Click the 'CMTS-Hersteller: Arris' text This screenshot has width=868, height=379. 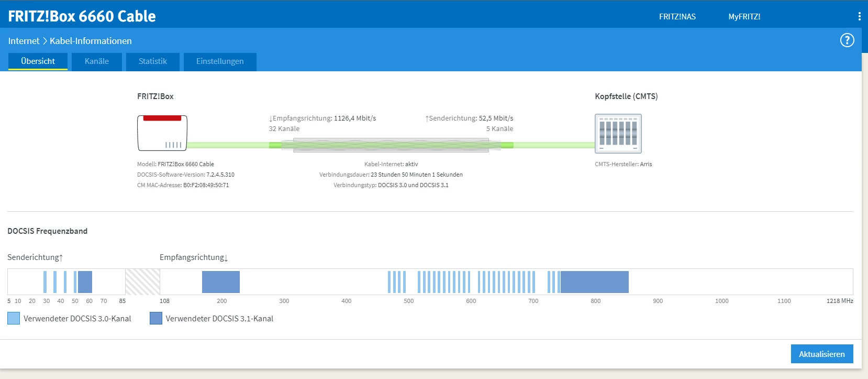tap(624, 164)
